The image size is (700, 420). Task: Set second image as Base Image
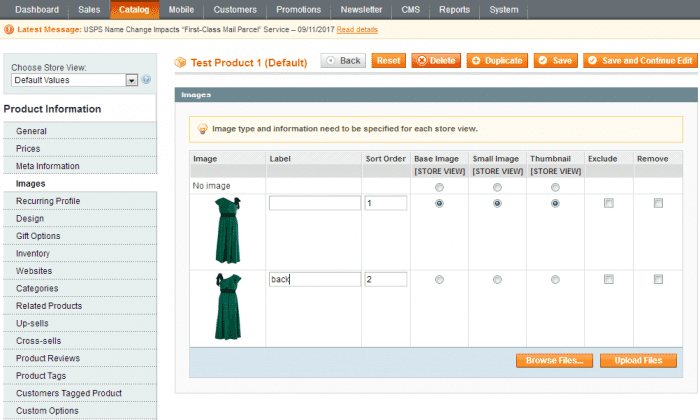coord(439,279)
